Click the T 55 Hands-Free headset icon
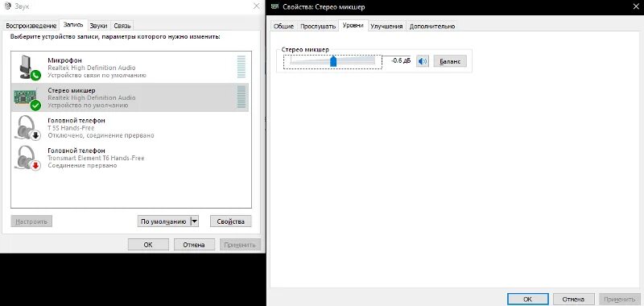The height and width of the screenshot is (306, 644). click(27, 128)
